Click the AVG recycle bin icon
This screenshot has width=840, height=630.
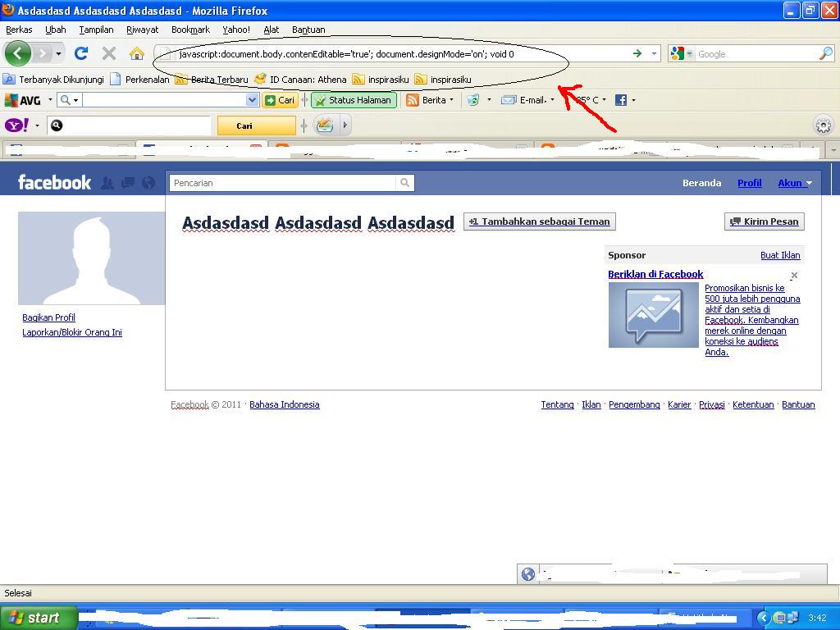click(473, 99)
